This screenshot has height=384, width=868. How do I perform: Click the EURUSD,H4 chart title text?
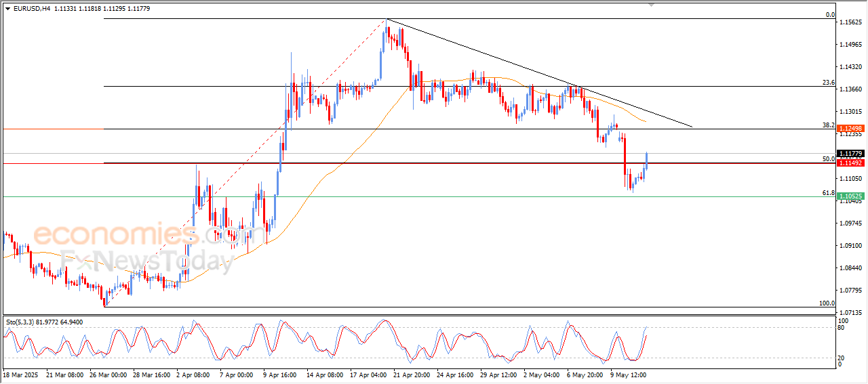click(x=32, y=9)
